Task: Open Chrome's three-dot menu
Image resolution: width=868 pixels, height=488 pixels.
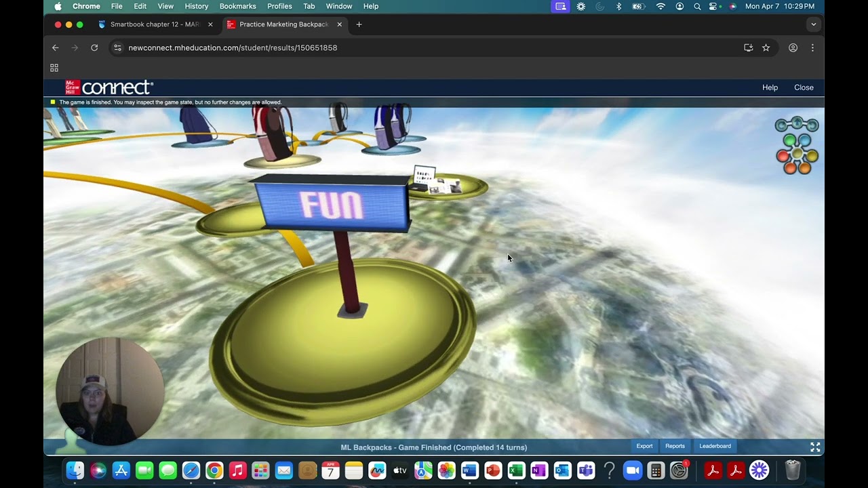Action: pyautogui.click(x=812, y=47)
